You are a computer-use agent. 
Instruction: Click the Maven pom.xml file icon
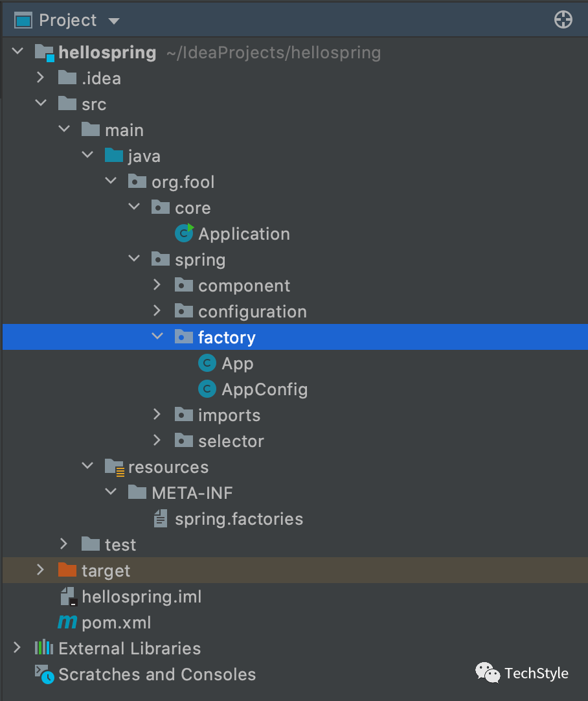(x=67, y=623)
